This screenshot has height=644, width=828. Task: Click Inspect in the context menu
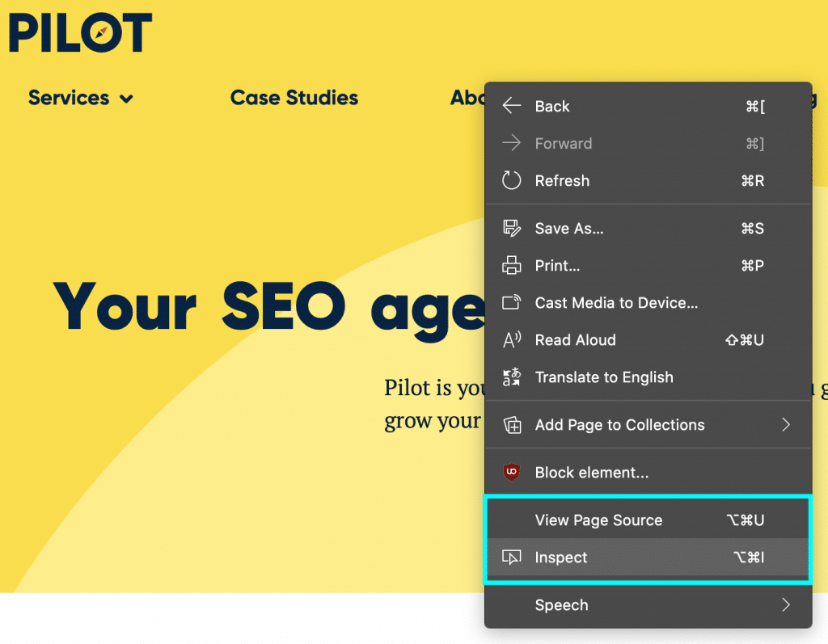click(x=560, y=557)
